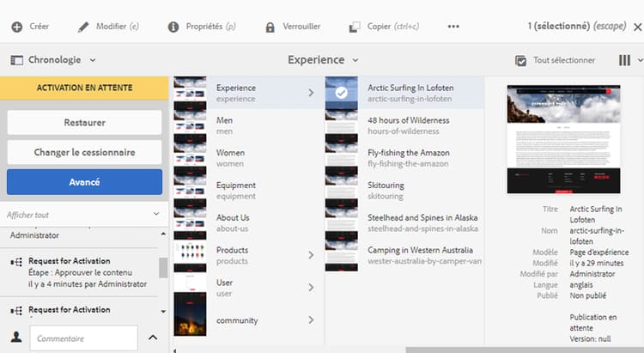Click Changer le cessionnaire button
644x353 pixels.
[x=85, y=152]
